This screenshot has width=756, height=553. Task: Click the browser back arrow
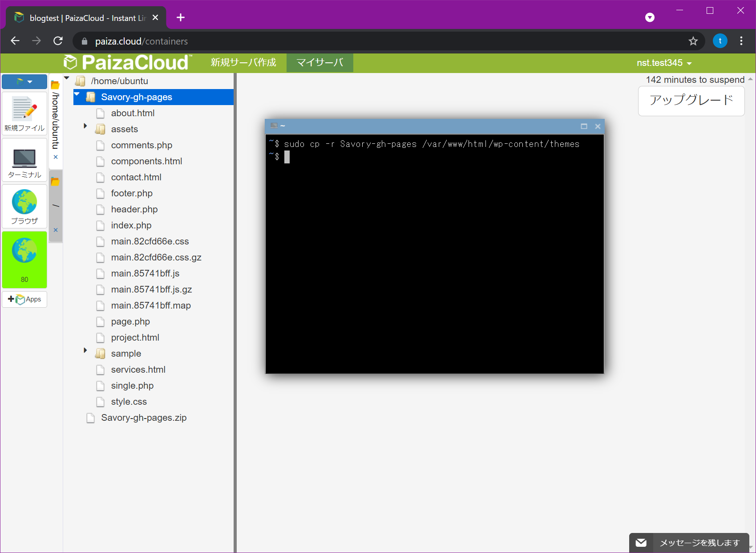coord(15,41)
